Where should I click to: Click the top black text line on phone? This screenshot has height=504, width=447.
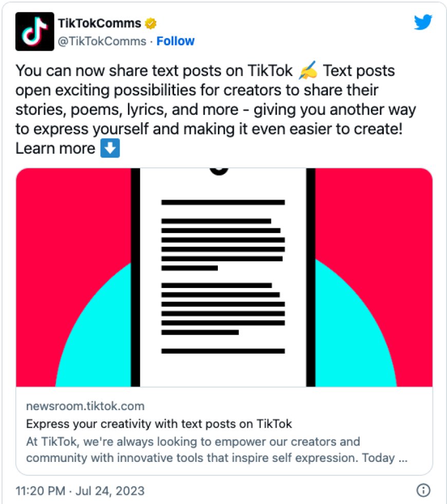pos(223,202)
